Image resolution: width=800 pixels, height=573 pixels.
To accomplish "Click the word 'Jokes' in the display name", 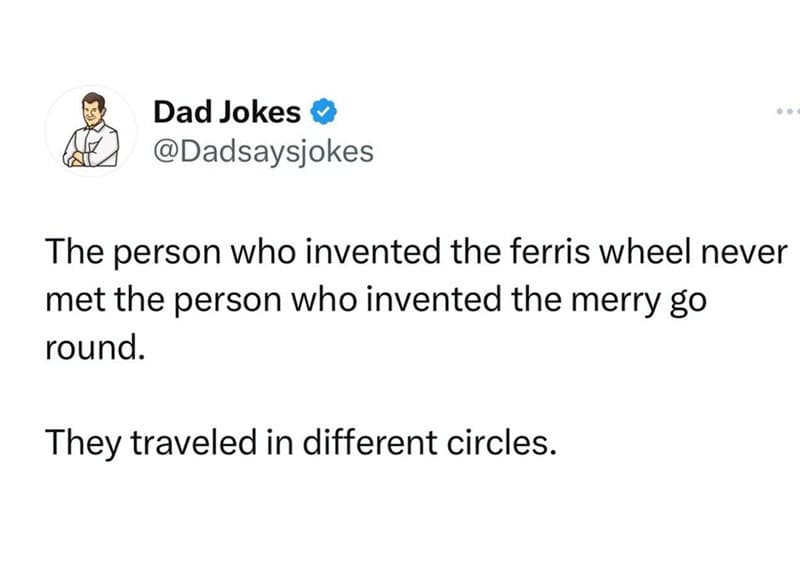I will (260, 112).
